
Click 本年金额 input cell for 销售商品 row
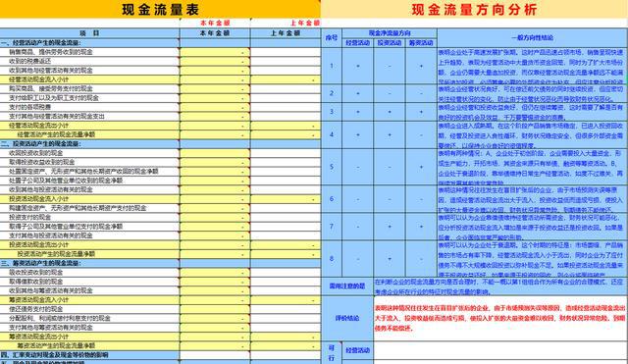tap(215, 52)
